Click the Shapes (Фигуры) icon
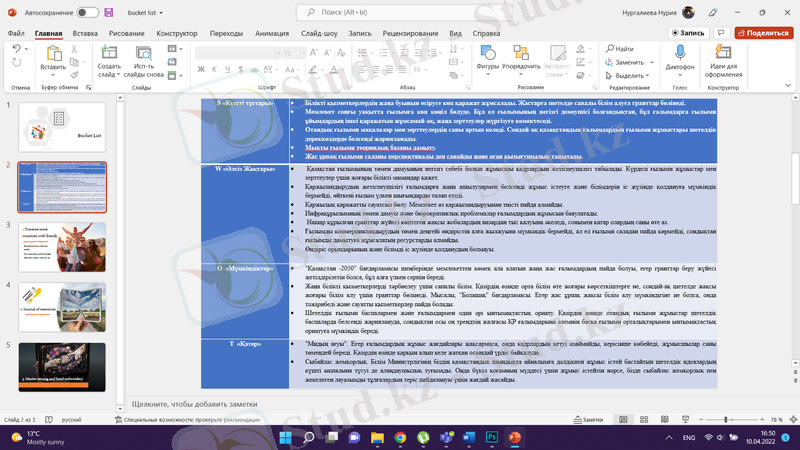 click(488, 54)
